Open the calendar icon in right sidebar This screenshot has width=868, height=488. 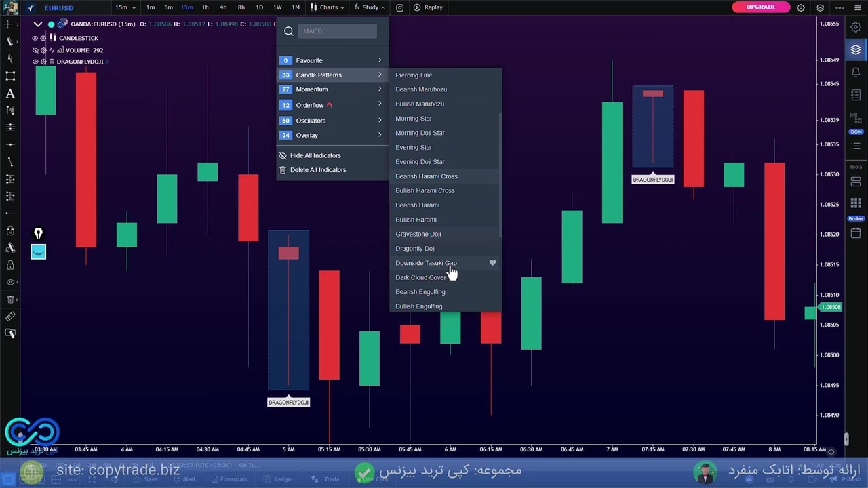(856, 233)
